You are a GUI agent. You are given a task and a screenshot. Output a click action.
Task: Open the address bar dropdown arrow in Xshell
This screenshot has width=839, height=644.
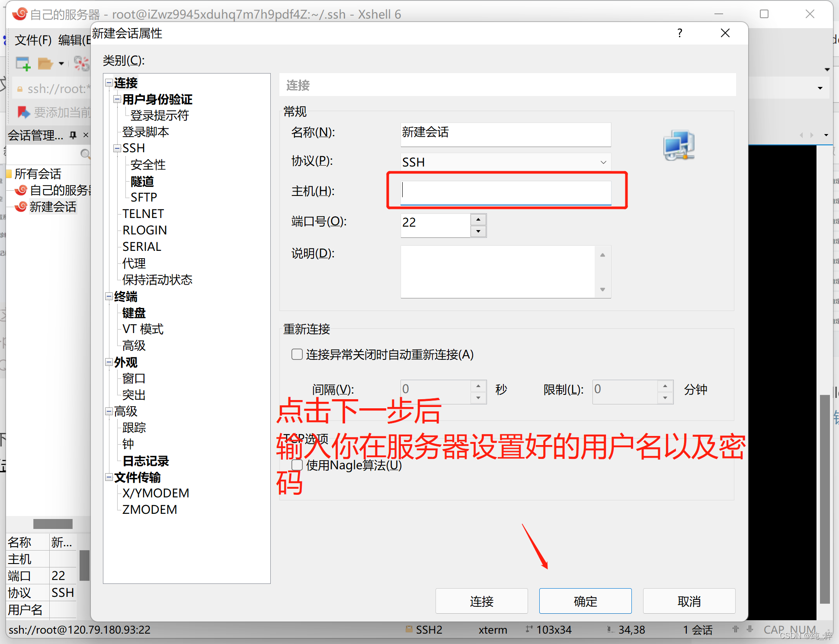coord(820,88)
